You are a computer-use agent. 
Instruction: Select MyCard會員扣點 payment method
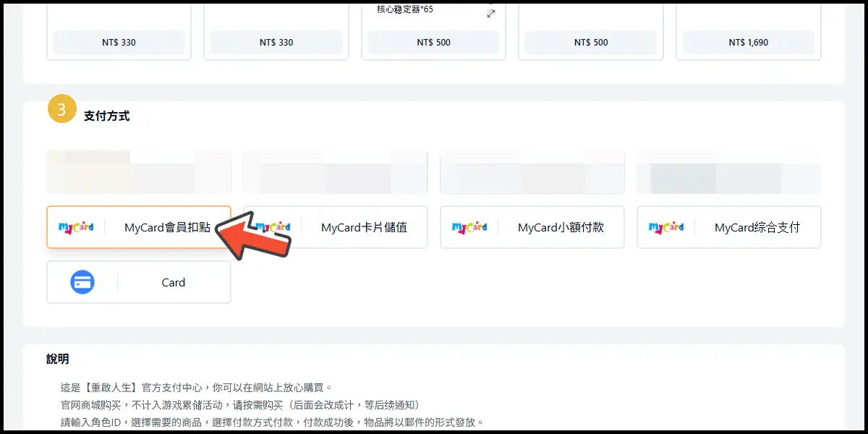[167, 227]
